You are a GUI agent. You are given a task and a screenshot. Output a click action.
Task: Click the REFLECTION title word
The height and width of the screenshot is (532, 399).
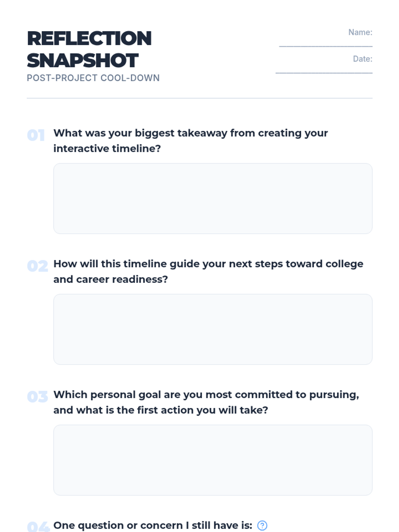[x=89, y=39]
